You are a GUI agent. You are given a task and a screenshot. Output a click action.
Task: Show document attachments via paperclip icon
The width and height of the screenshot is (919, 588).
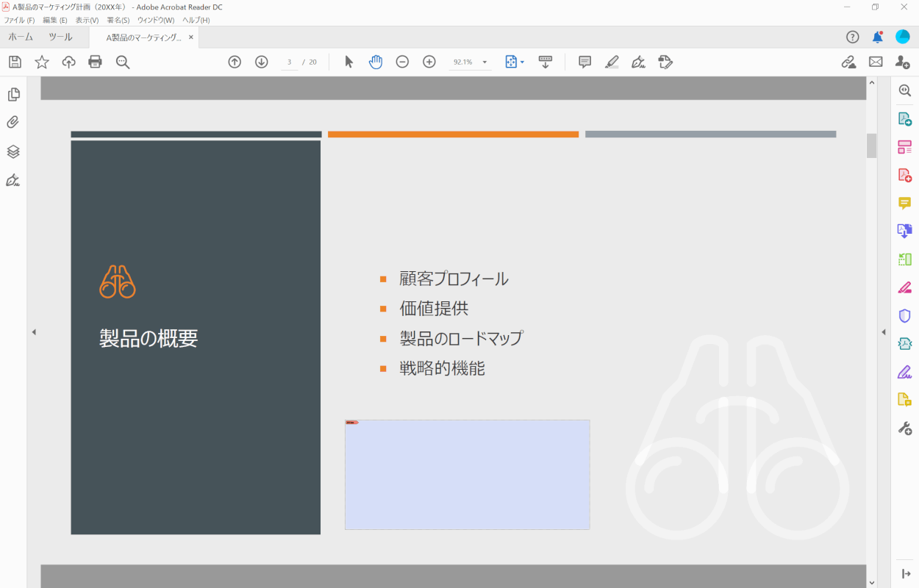click(x=12, y=122)
